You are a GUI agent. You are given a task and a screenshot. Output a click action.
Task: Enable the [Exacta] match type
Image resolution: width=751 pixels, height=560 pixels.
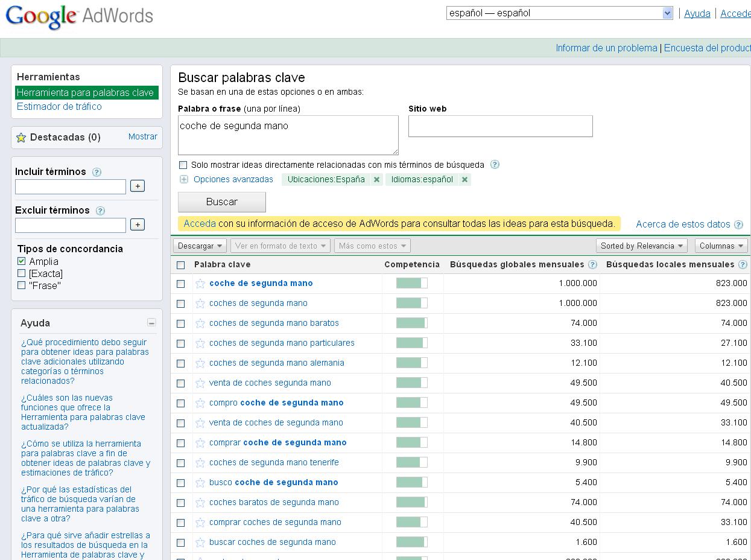pyautogui.click(x=22, y=273)
